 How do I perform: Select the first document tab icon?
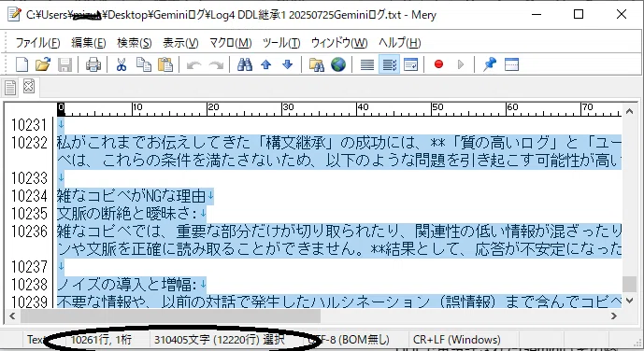tap(10, 87)
